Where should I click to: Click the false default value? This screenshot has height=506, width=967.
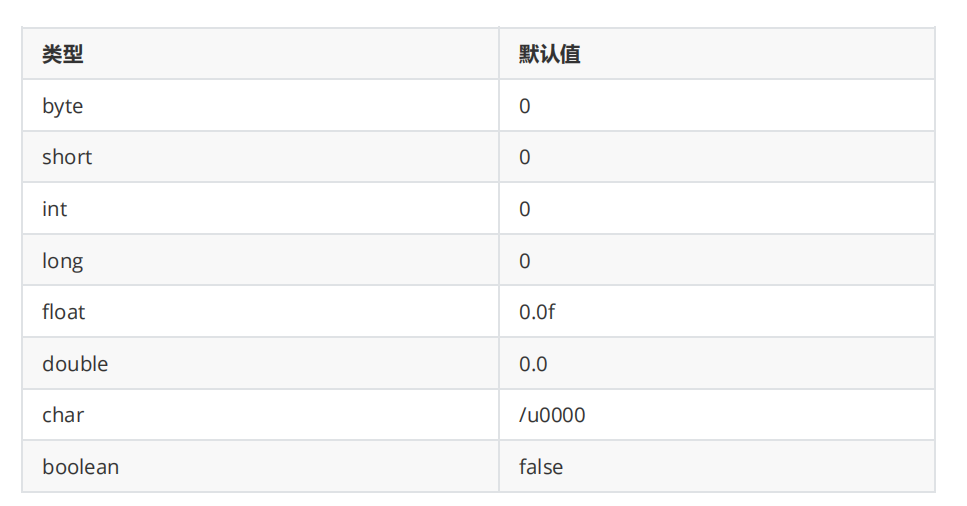(x=541, y=467)
